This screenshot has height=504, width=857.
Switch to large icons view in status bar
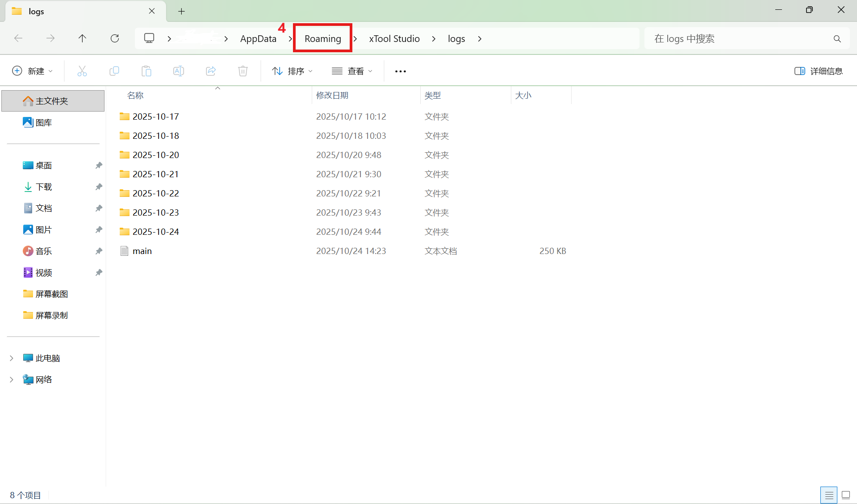(x=846, y=495)
